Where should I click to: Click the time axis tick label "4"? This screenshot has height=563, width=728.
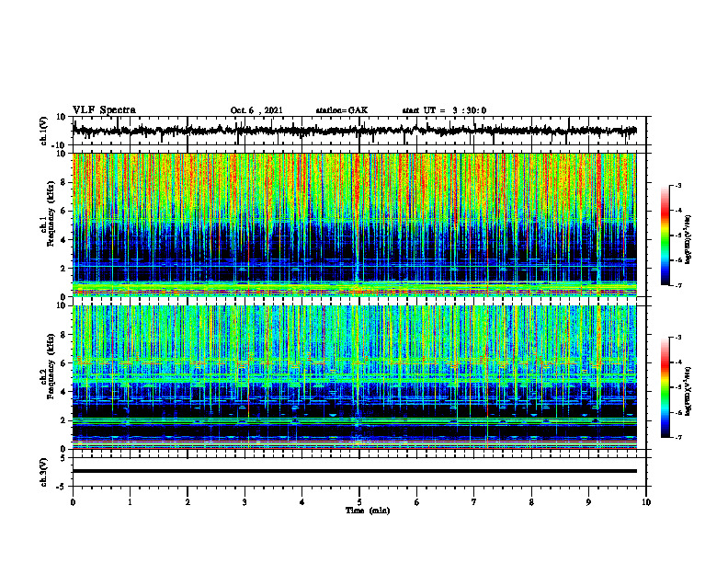(302, 502)
